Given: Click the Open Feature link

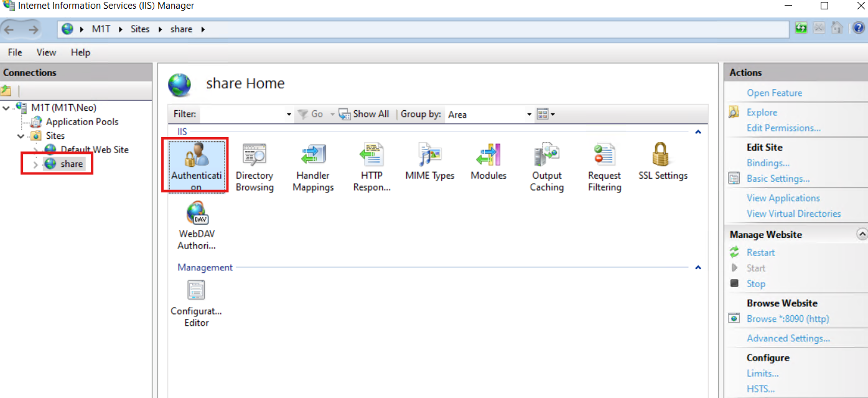Looking at the screenshot, I should pos(775,93).
